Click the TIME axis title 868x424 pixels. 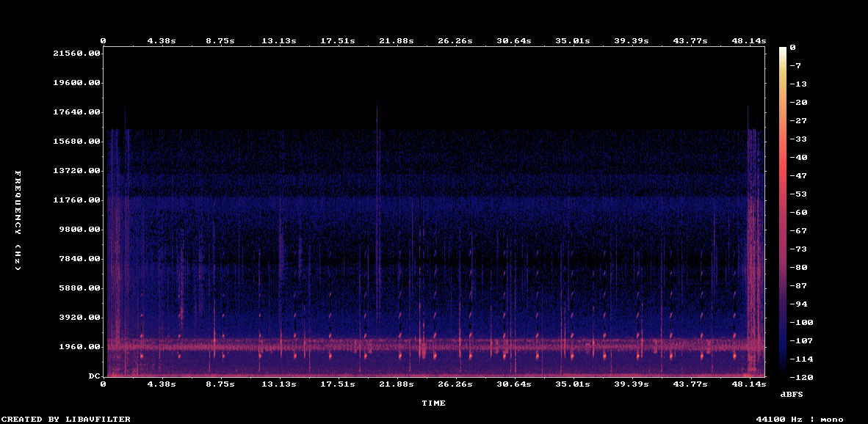pyautogui.click(x=433, y=403)
